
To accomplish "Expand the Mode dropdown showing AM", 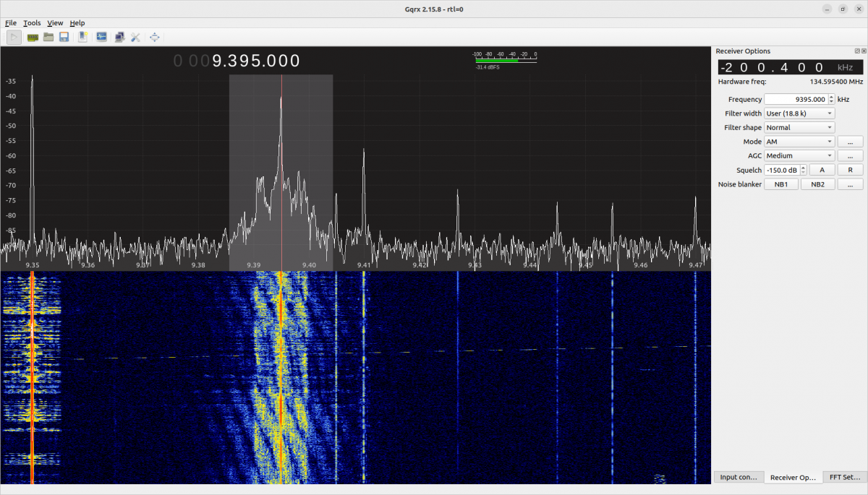I will (x=799, y=142).
